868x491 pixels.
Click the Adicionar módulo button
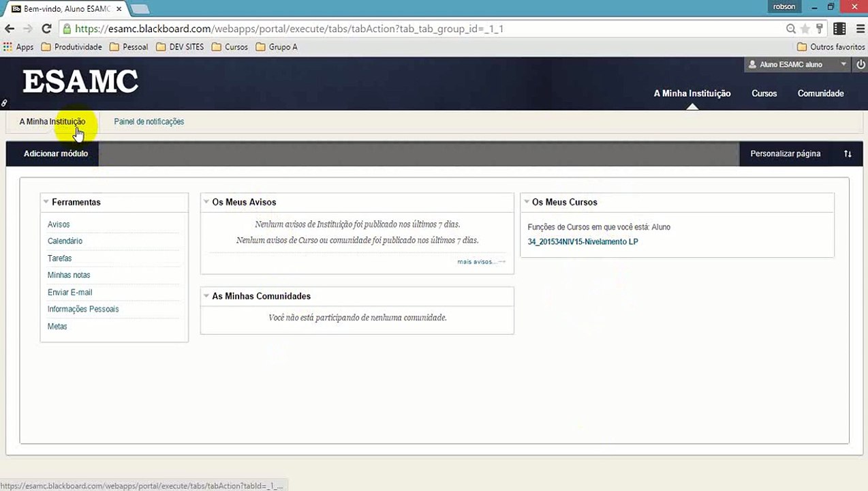[56, 153]
